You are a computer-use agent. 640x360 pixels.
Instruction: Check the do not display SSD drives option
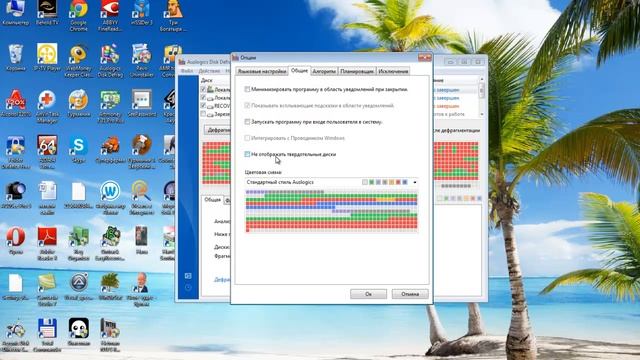(x=247, y=154)
